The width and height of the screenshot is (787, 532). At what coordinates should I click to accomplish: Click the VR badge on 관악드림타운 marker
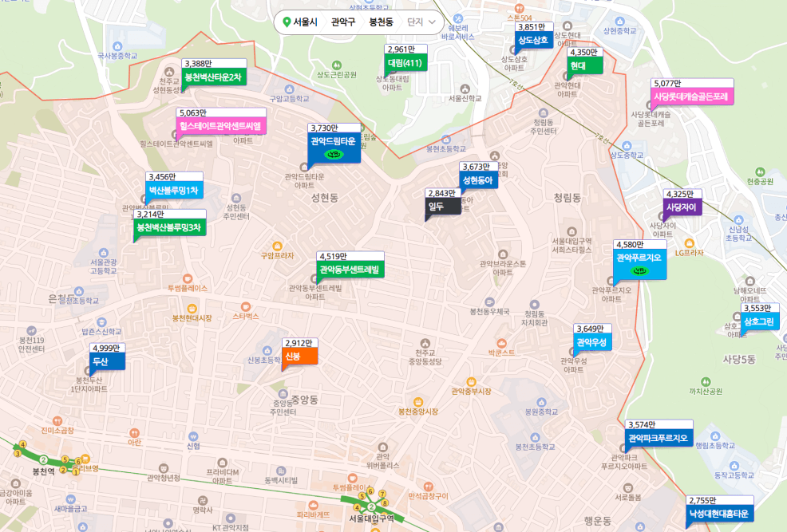click(334, 154)
